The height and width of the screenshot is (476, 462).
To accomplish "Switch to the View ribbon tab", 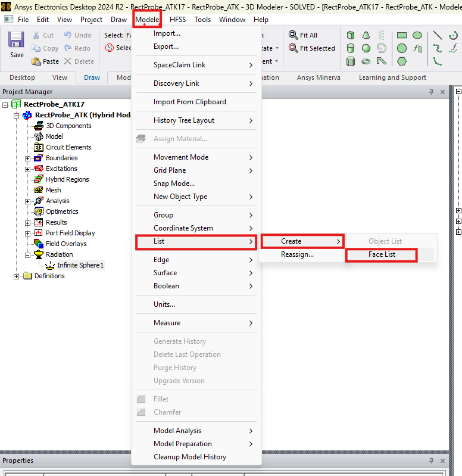I will point(60,77).
